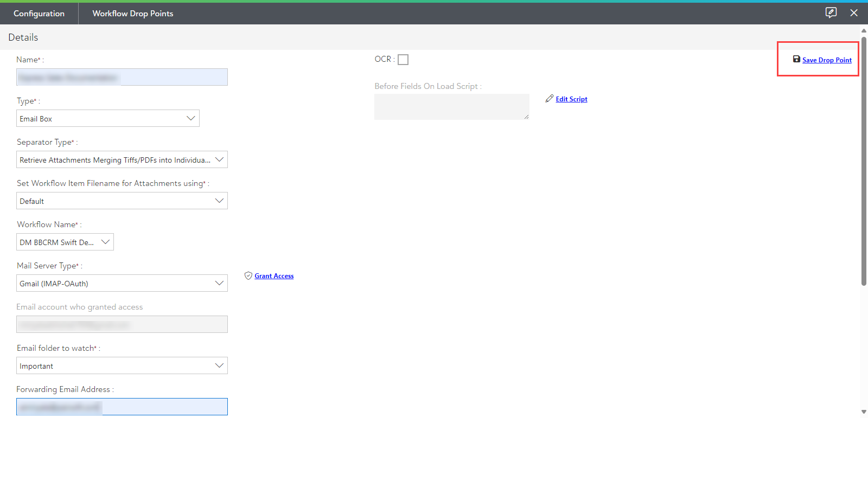Select the Workflow Drop Points tab
The image size is (868, 488).
click(133, 14)
